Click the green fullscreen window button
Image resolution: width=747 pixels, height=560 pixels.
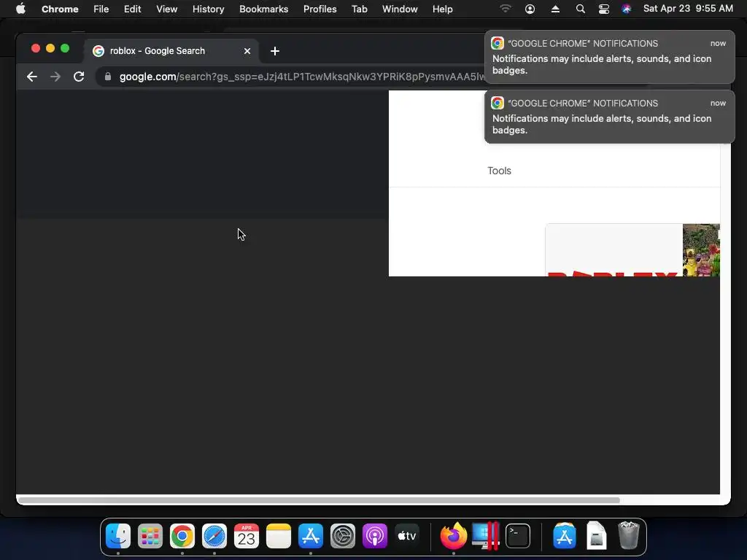(65, 48)
